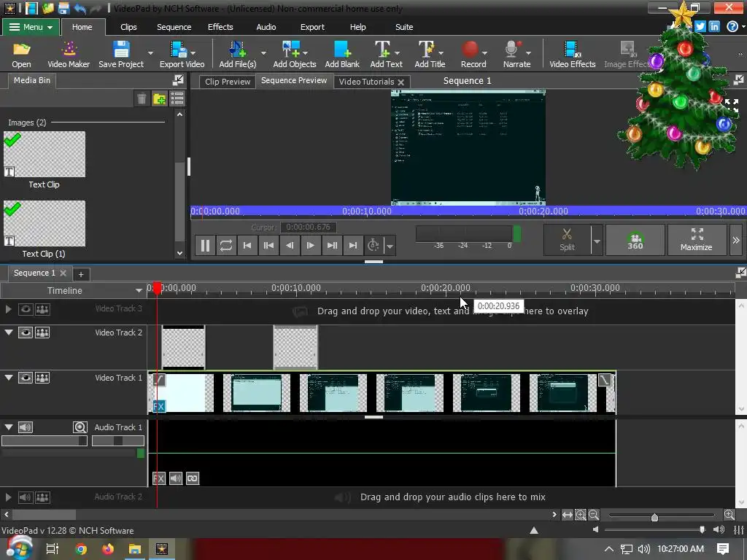Open the 360 video button
The width and height of the screenshot is (747, 560).
click(635, 239)
